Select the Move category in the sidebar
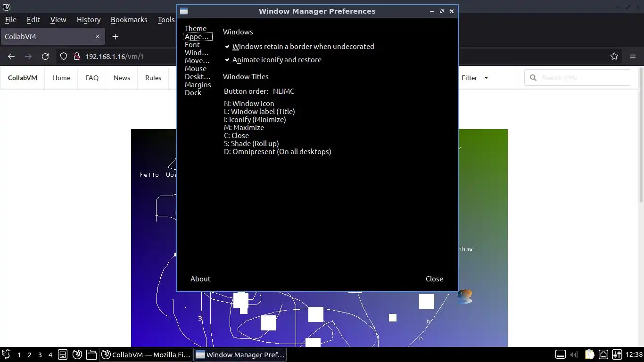The height and width of the screenshot is (362, 644). [x=197, y=60]
